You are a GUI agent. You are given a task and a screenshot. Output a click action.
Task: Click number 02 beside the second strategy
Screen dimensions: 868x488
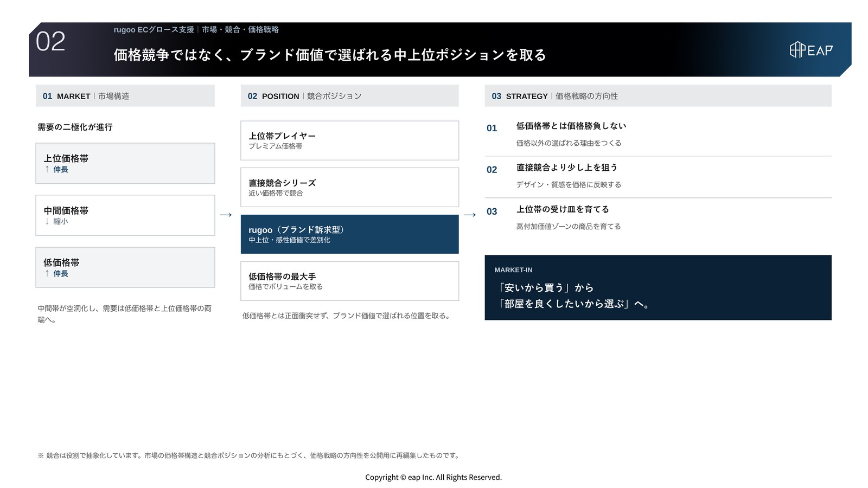tap(492, 170)
